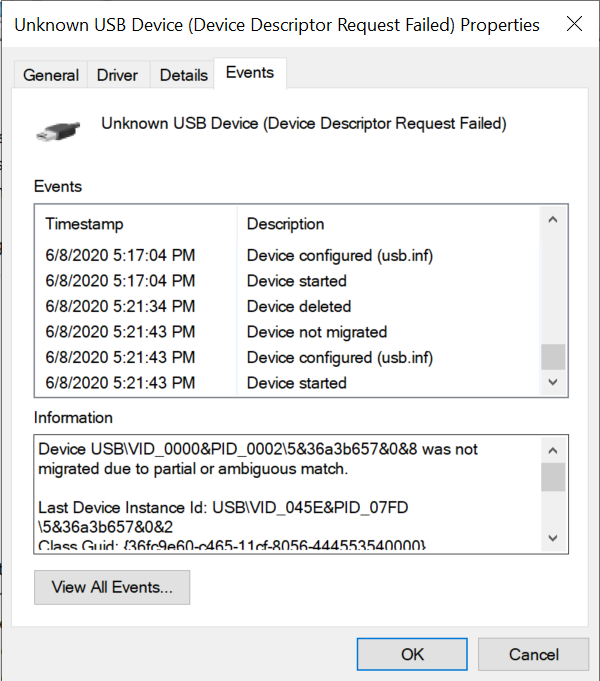The height and width of the screenshot is (681, 600).
Task: Click the USB device icon
Action: (x=58, y=131)
